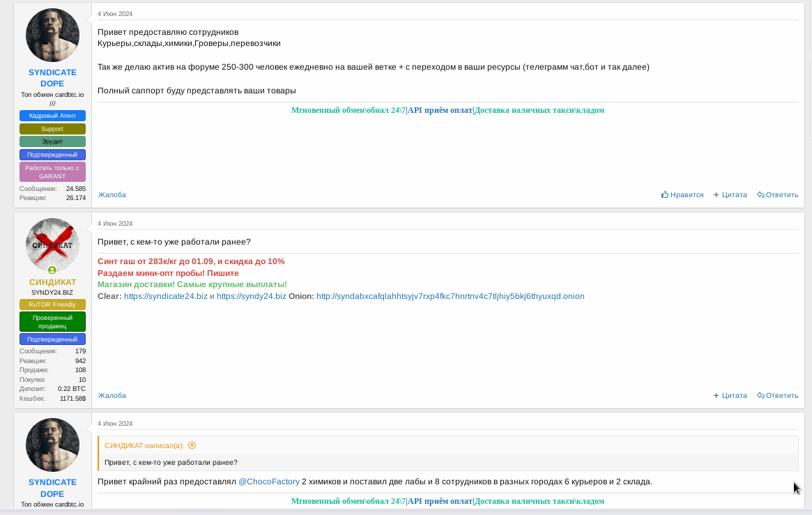Open SYNDICATE DOPE avatar in the first post

[x=52, y=36]
